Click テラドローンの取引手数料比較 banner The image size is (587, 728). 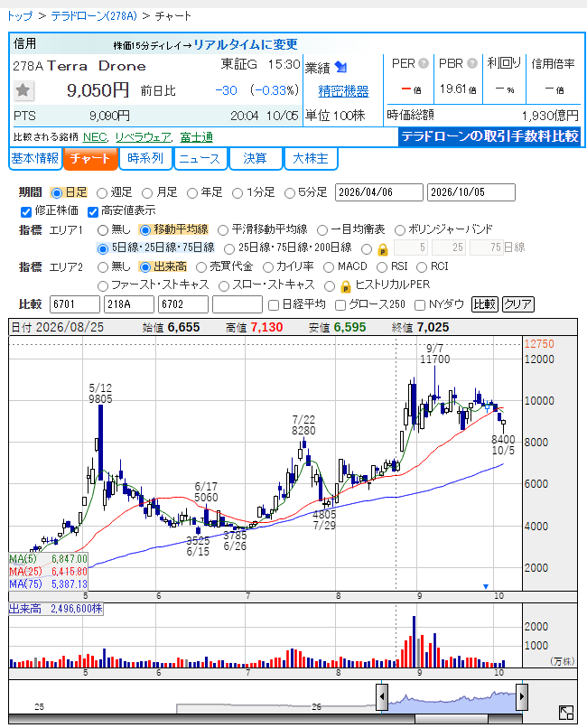click(489, 136)
